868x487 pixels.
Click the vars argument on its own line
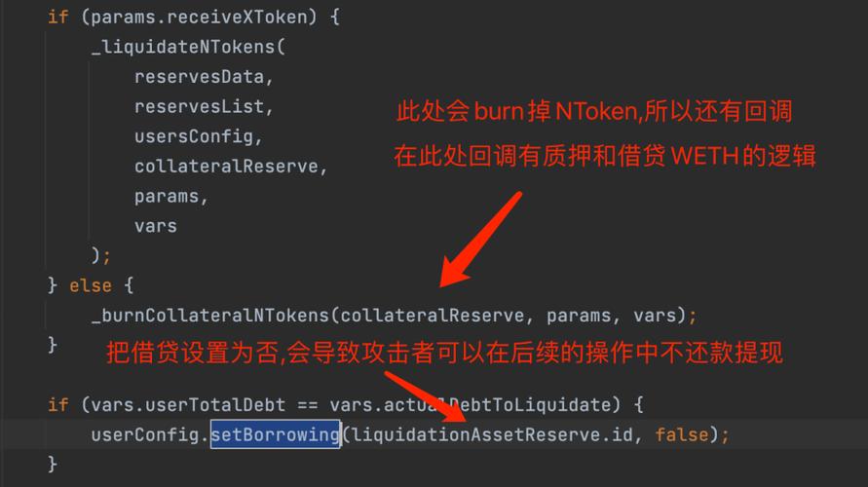tap(156, 226)
